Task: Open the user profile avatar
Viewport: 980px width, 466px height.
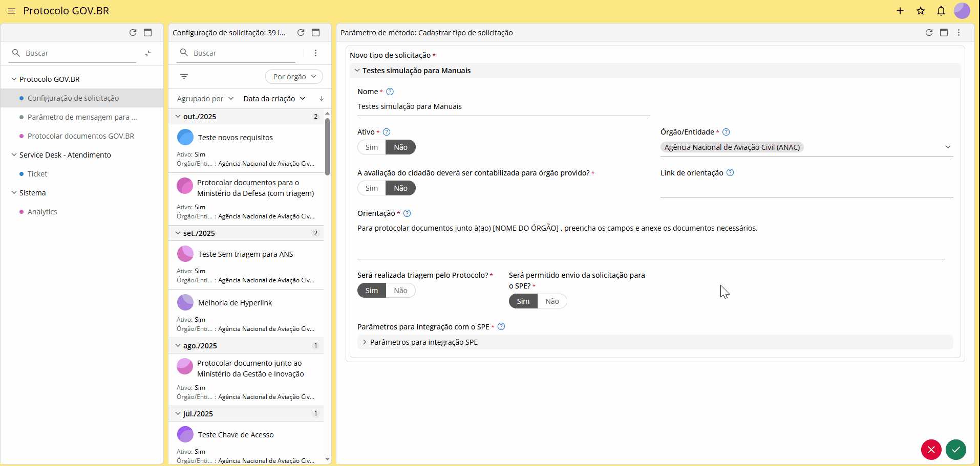Action: (x=962, y=11)
